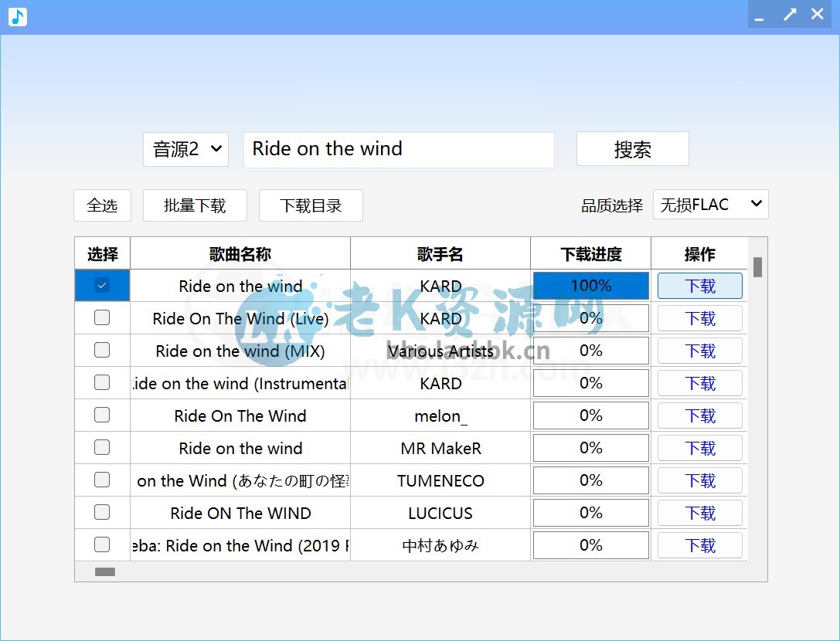Click the music note app icon
The image size is (840, 641).
click(18, 17)
